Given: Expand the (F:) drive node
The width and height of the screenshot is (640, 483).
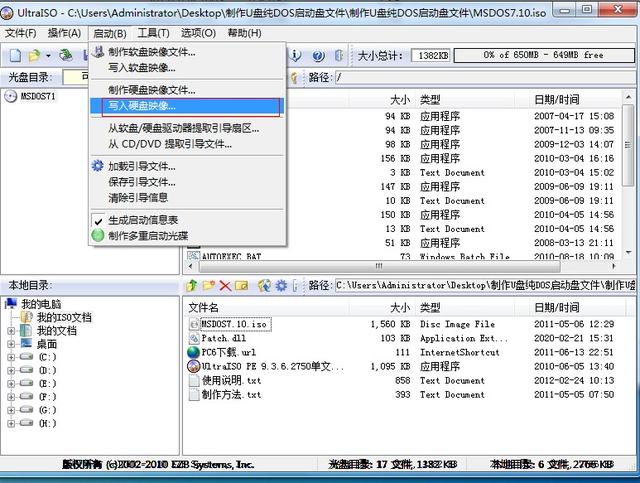Looking at the screenshot, I should coord(11,397).
